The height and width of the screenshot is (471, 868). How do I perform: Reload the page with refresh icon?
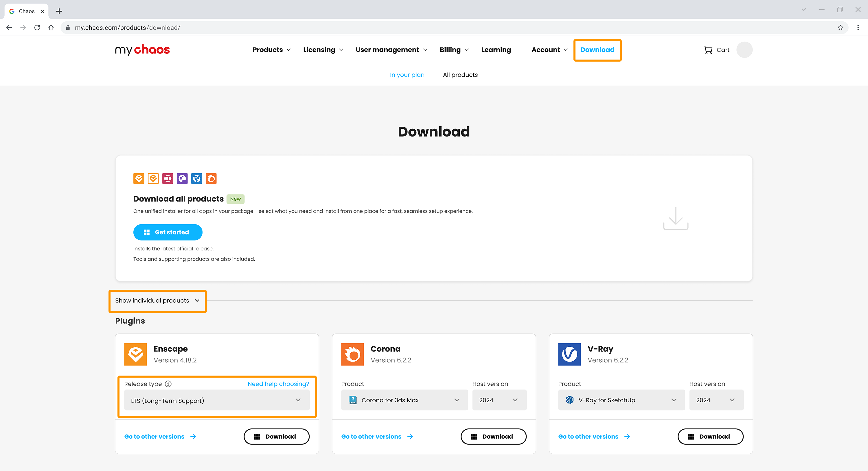point(37,27)
